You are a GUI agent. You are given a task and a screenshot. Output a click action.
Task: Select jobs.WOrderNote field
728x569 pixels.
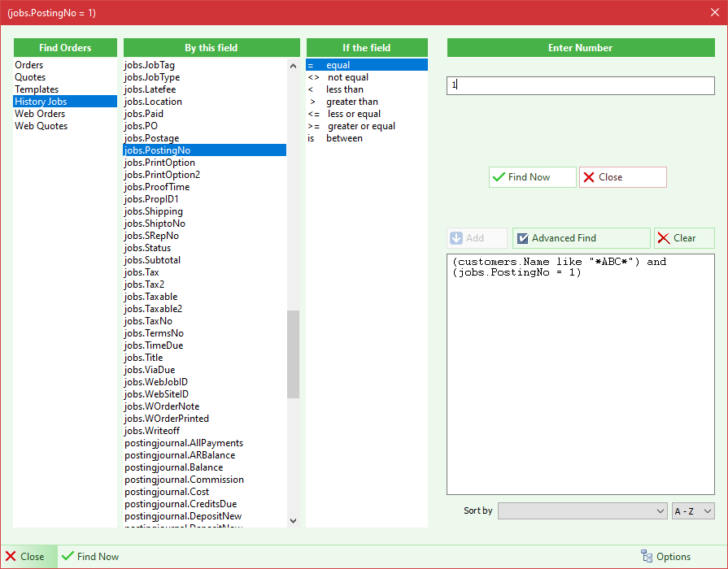205,406
